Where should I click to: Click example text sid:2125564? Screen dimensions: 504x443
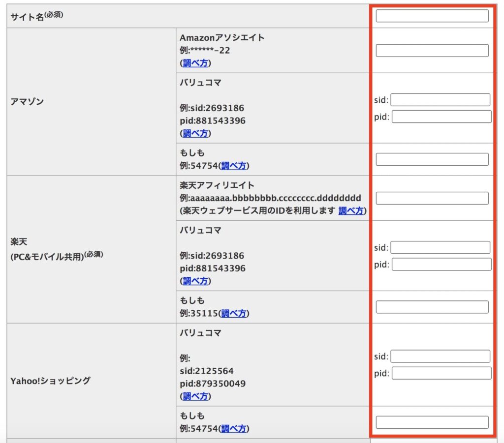click(207, 371)
